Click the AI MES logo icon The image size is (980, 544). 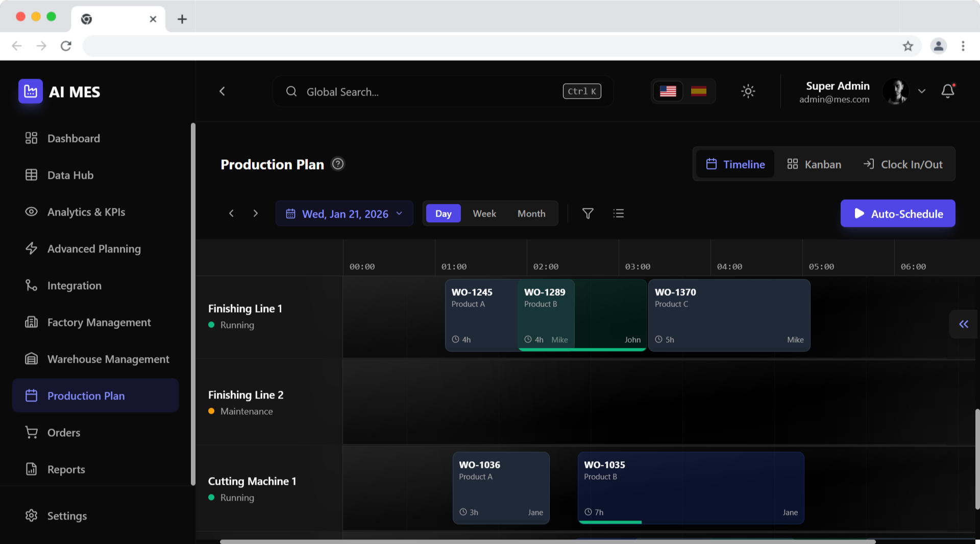click(31, 91)
